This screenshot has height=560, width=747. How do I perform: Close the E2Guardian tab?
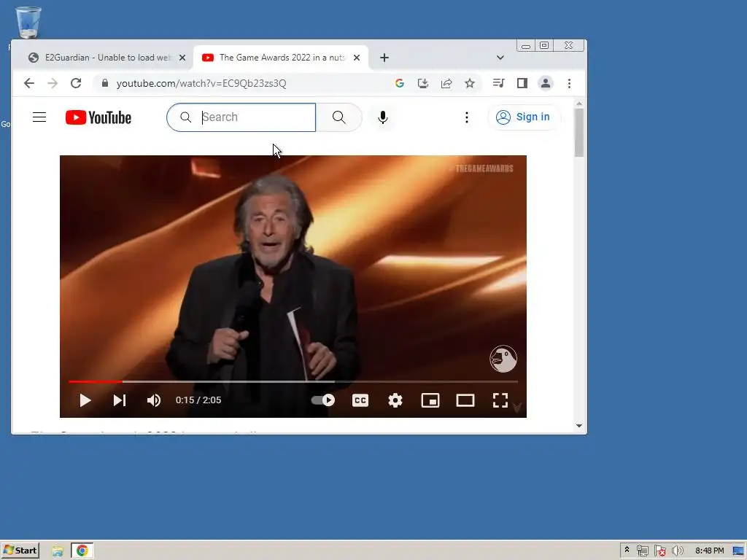tap(182, 58)
